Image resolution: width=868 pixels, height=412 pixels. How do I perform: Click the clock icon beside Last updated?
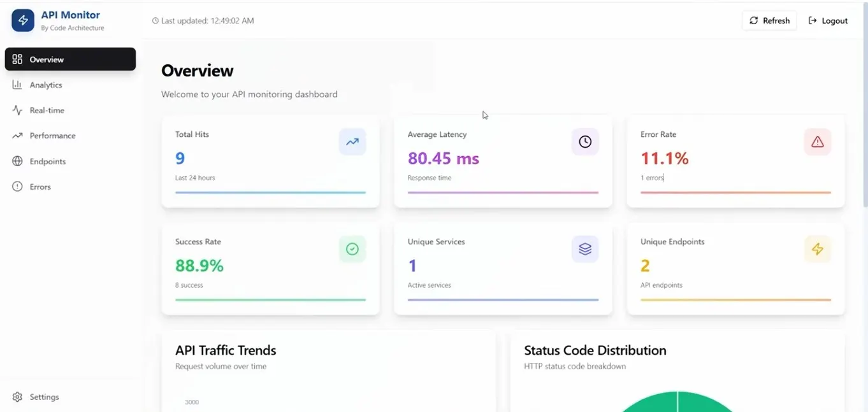(x=156, y=20)
